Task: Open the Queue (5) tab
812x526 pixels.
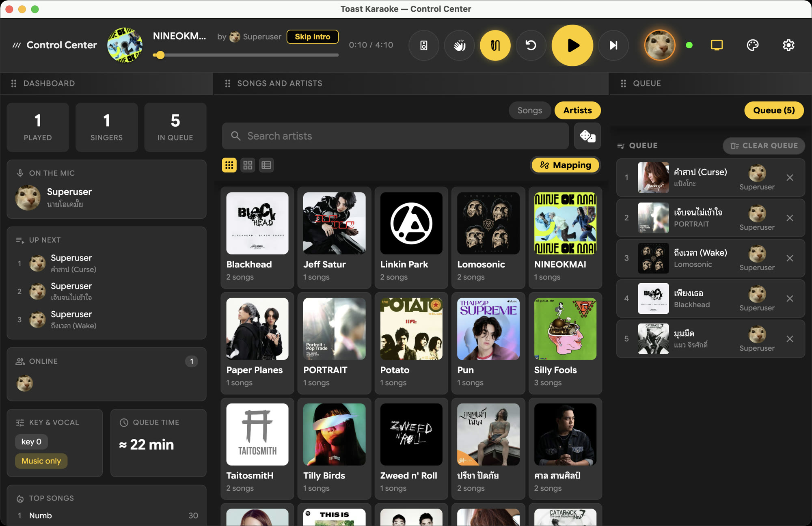Action: [774, 110]
